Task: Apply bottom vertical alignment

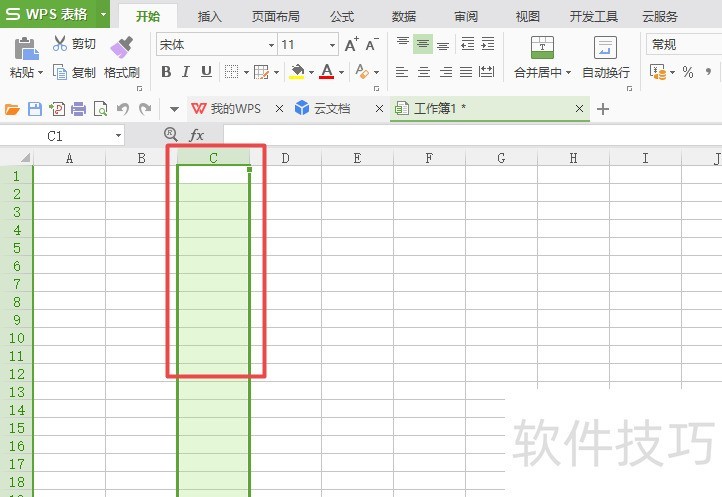Action: 443,44
